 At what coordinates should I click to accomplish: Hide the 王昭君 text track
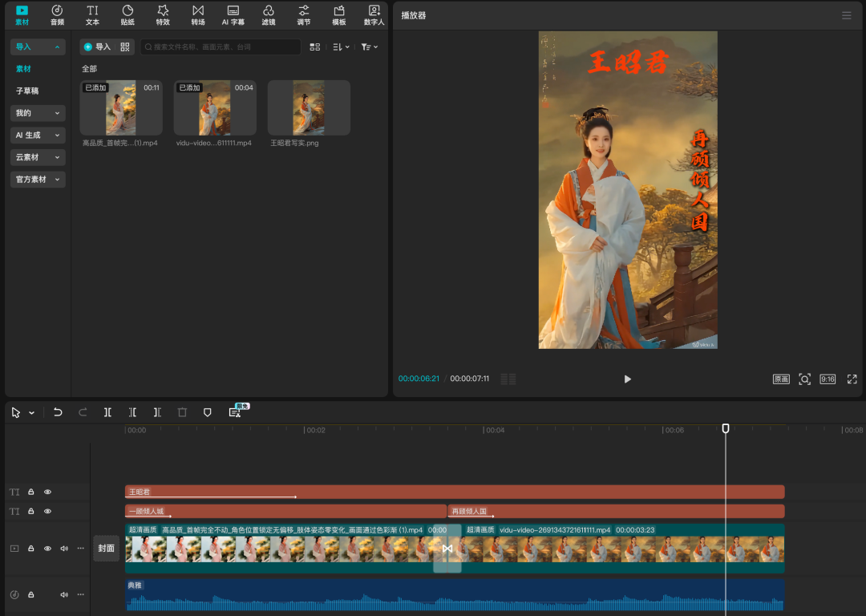coord(47,492)
